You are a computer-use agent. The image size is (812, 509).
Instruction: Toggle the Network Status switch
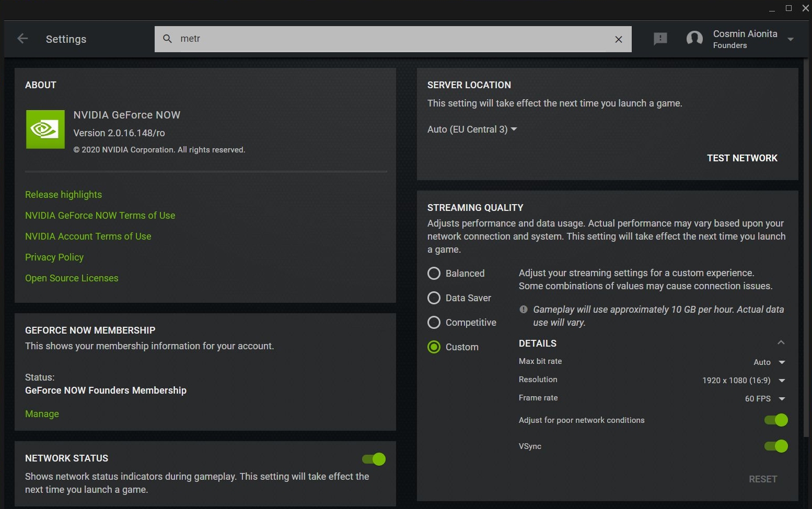pos(374,459)
